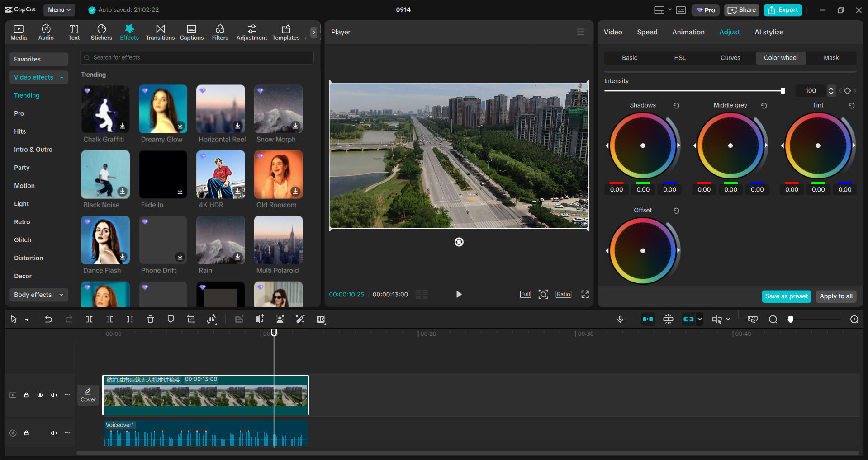This screenshot has width=868, height=460.
Task: Reset the Shadows color wheel
Action: point(676,106)
